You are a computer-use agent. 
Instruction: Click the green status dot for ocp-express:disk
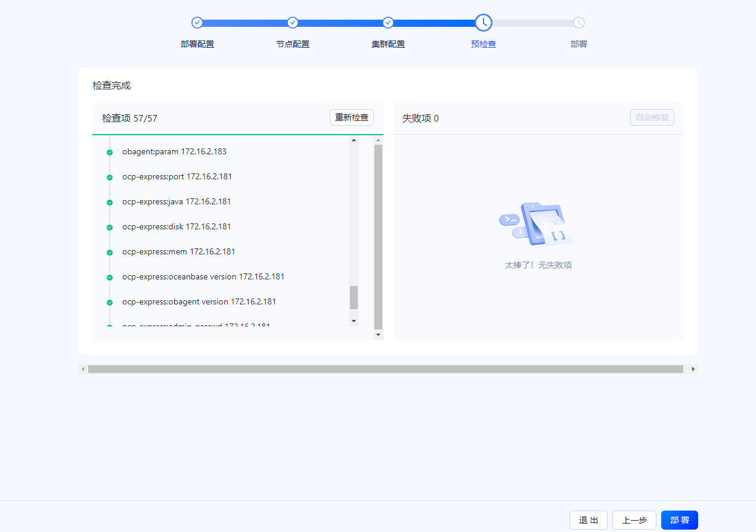click(110, 228)
